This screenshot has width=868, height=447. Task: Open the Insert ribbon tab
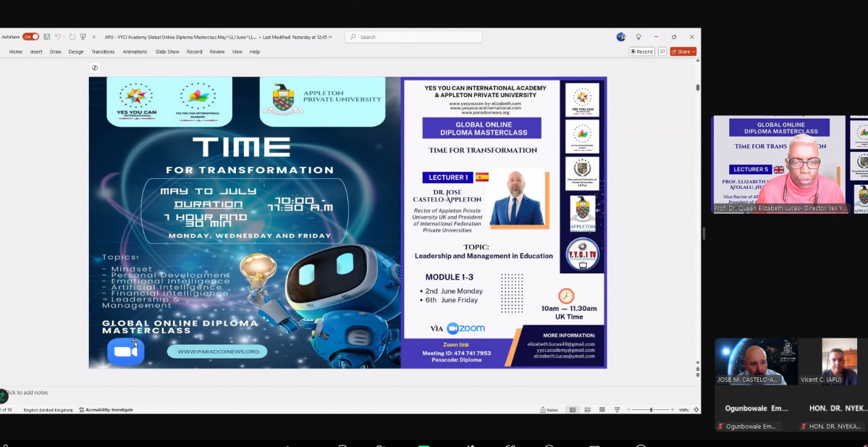point(36,51)
